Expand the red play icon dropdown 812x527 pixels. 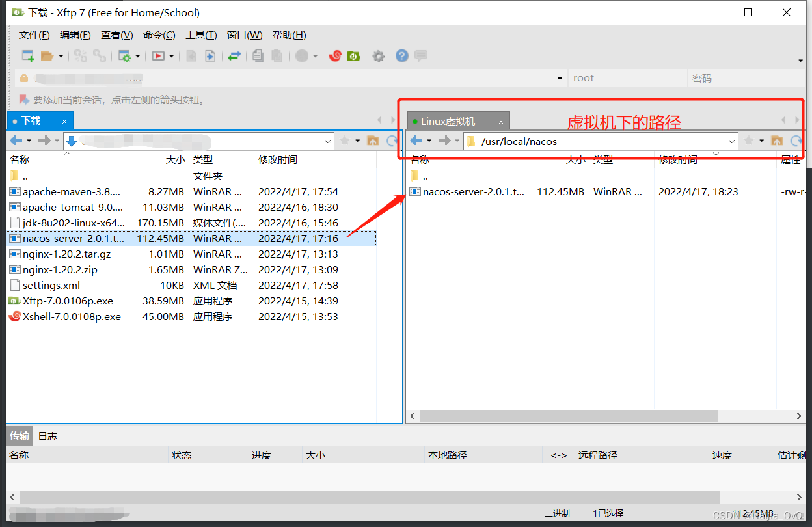172,57
